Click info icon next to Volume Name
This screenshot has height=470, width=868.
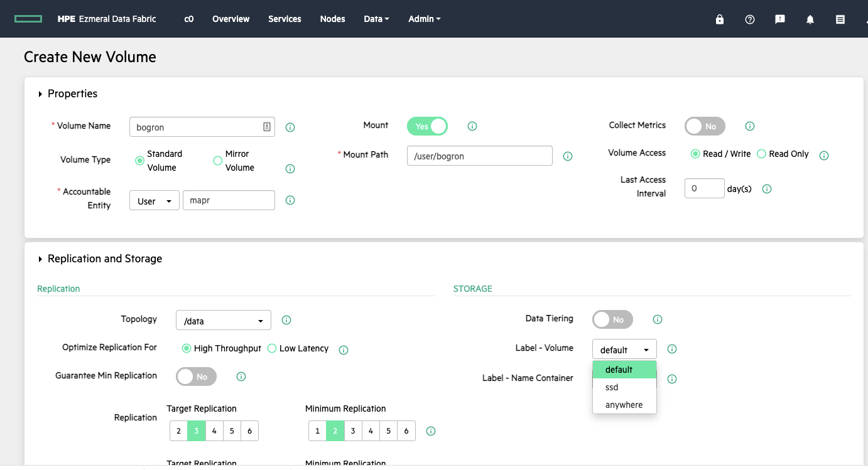pos(290,127)
